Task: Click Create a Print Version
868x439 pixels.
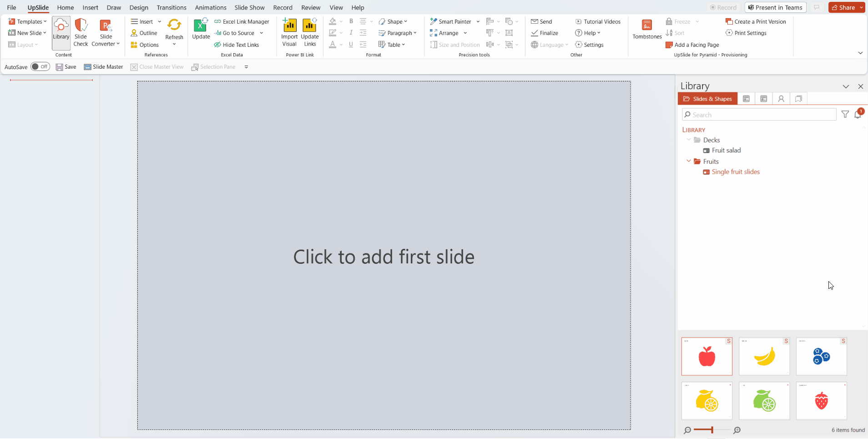Action: pos(756,21)
